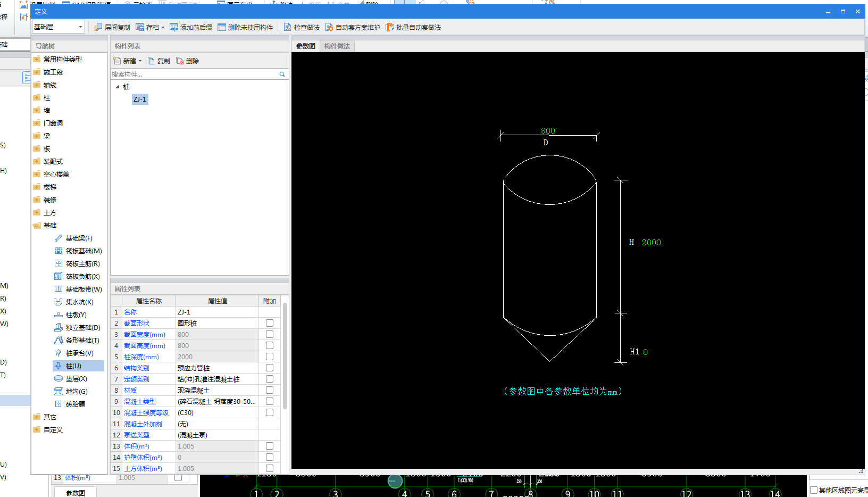The width and height of the screenshot is (868, 497).
Task: Click the 2000 H value in diagram
Action: (x=652, y=243)
